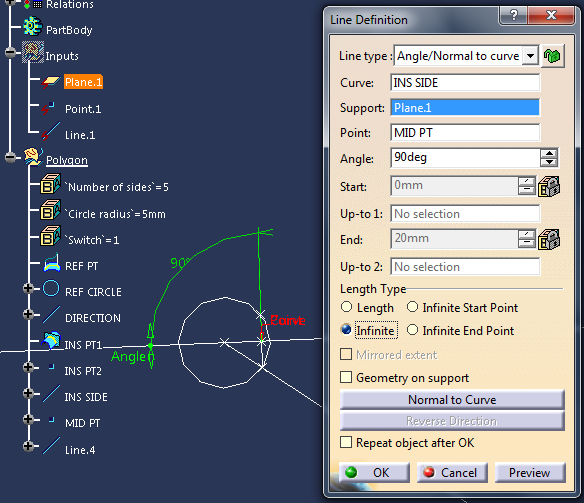Click the Angle field 90deg
Screen dimensions: 584x503
(x=465, y=157)
